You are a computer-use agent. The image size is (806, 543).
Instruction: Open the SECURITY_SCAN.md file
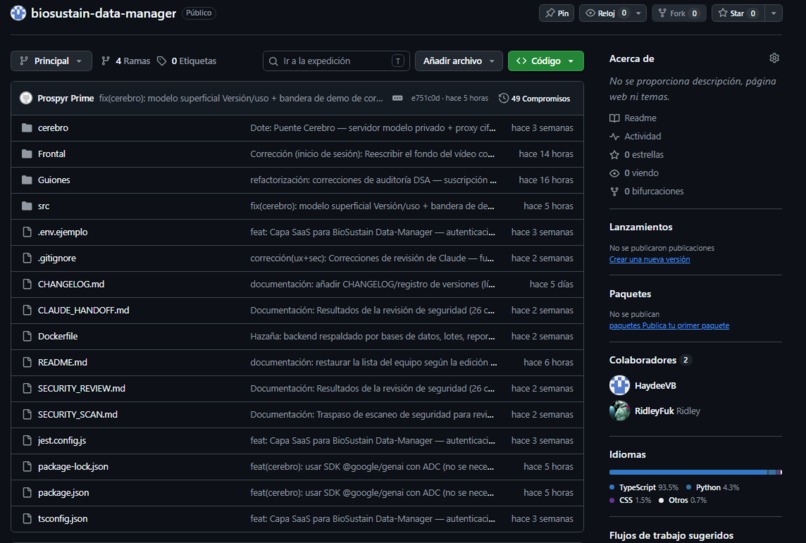click(x=77, y=414)
